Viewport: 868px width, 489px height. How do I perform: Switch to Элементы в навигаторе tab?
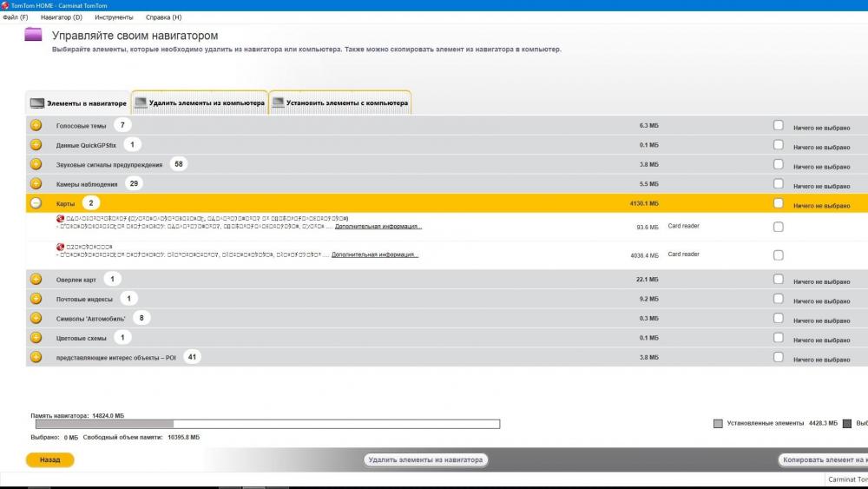point(78,103)
